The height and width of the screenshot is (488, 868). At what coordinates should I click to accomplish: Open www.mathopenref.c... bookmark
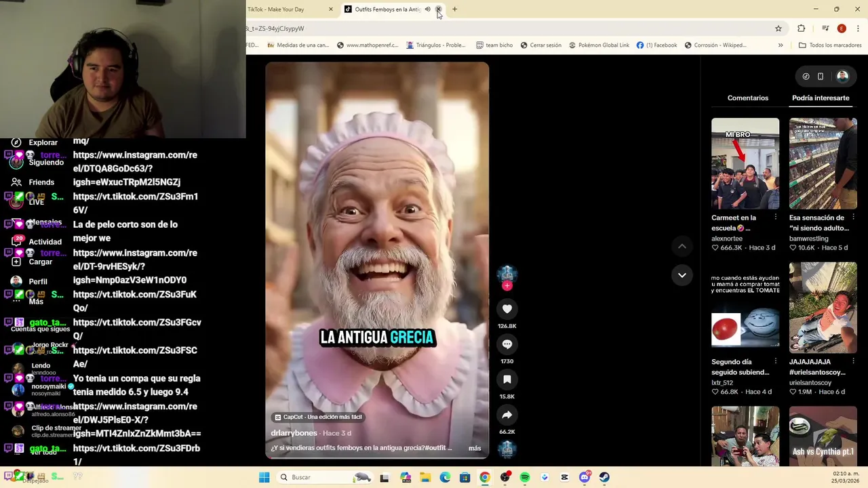[367, 45]
